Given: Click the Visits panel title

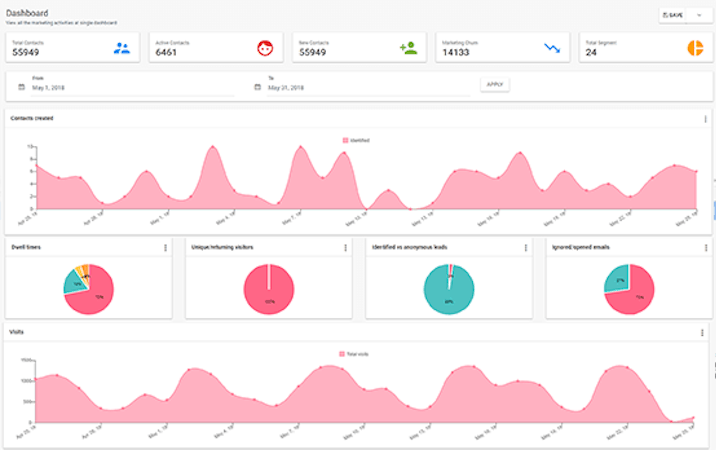Looking at the screenshot, I should coord(16,332).
